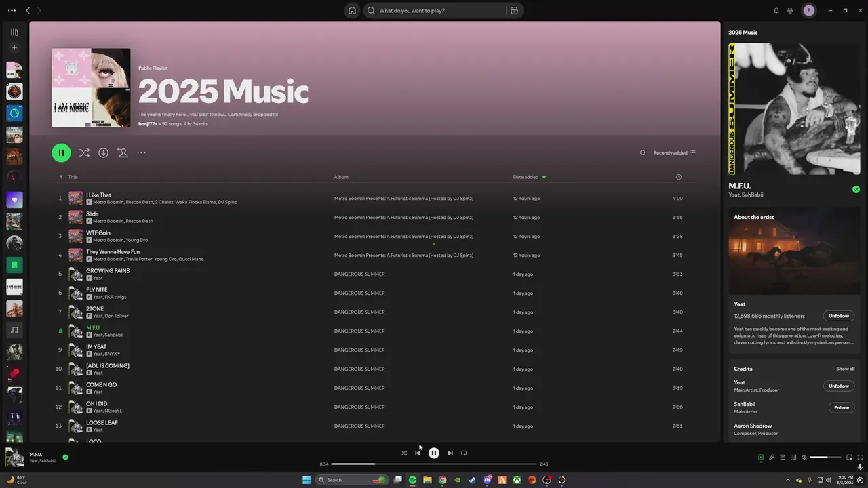This screenshot has height=488, width=868.
Task: Open more options for 2025 Music playlist
Action: coord(141,152)
